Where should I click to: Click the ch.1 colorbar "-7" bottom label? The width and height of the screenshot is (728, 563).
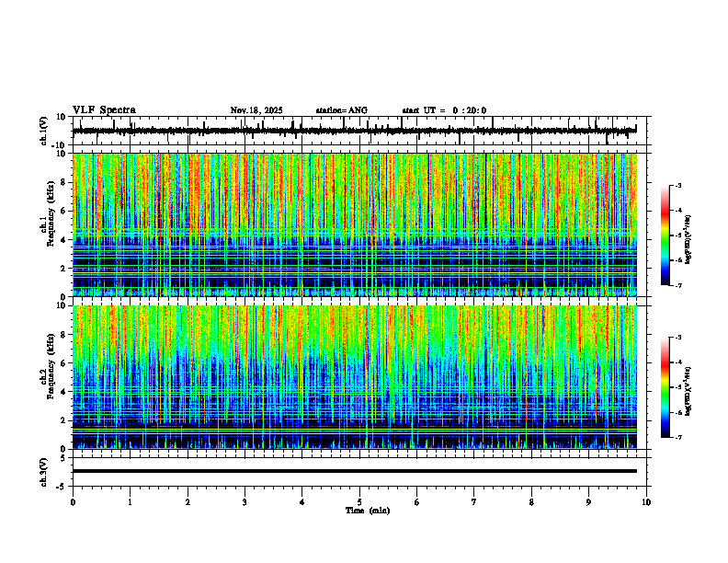point(677,285)
